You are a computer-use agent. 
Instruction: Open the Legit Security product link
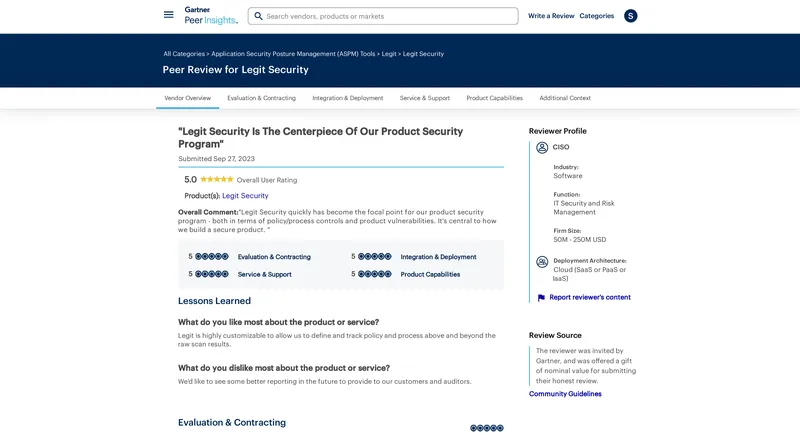pyautogui.click(x=245, y=195)
